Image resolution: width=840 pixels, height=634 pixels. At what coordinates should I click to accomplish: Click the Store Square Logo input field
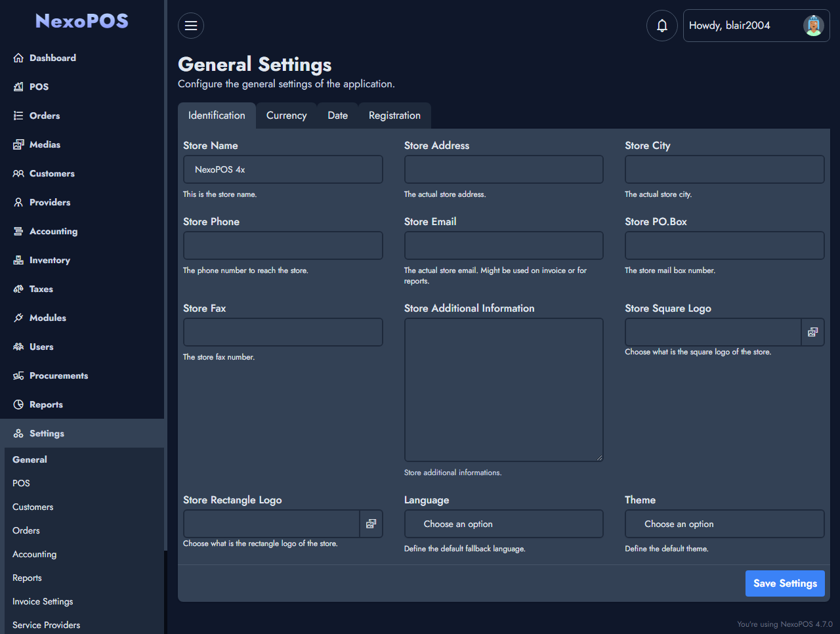pos(713,332)
